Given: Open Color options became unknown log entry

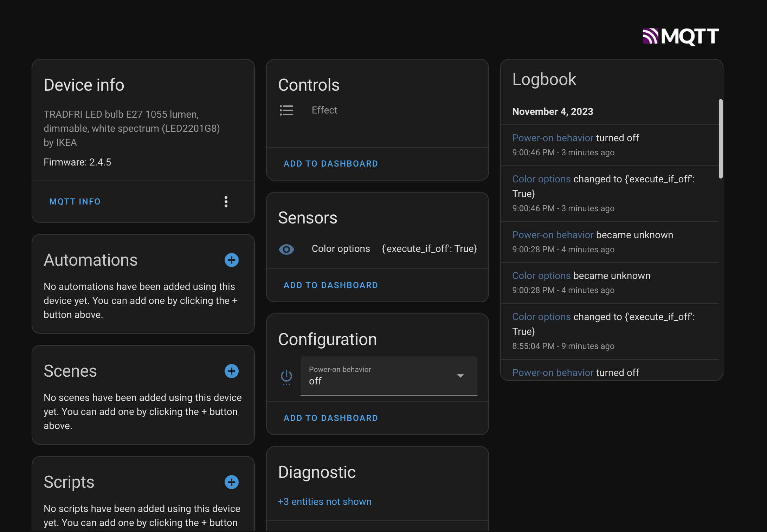Looking at the screenshot, I should (x=541, y=276).
